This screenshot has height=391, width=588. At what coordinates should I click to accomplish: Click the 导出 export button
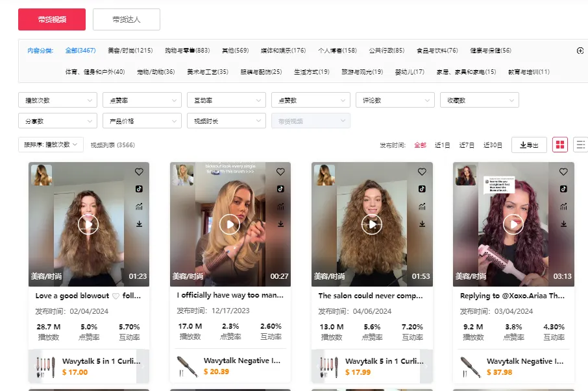[529, 145]
